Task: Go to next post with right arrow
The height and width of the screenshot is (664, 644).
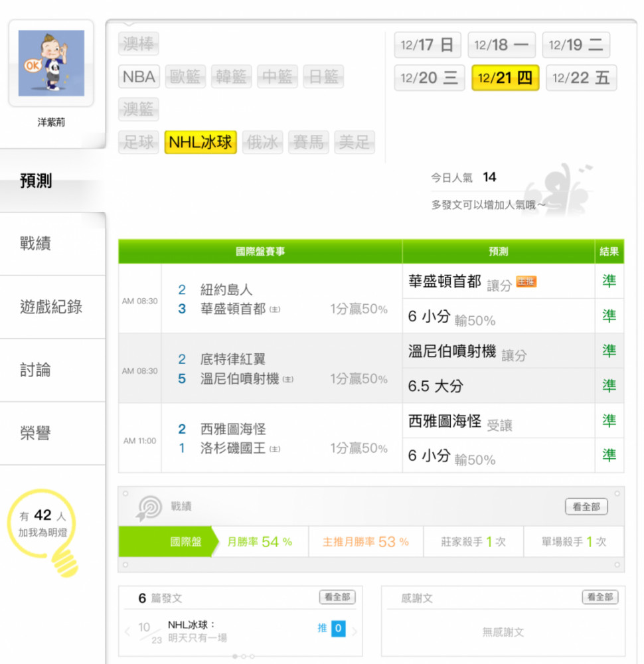Action: click(355, 631)
